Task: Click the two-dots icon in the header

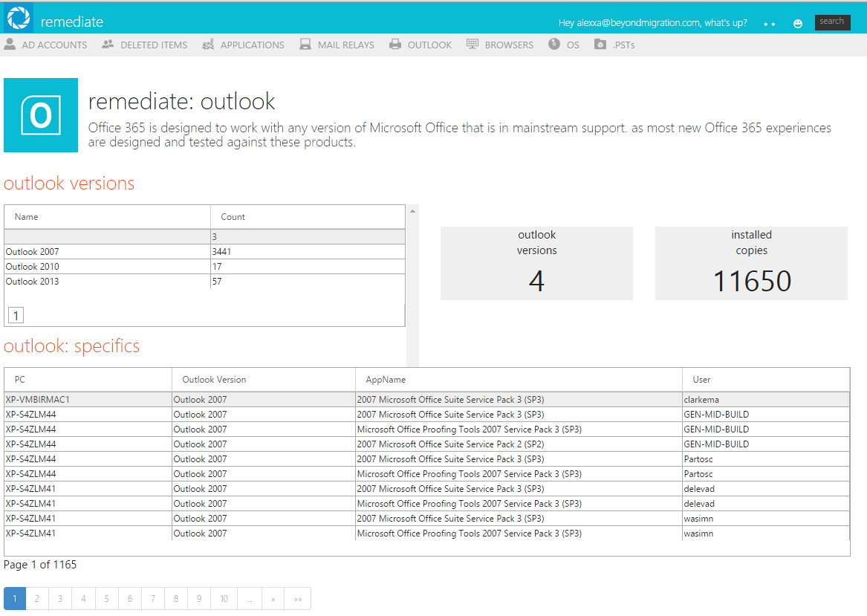Action: coord(769,25)
